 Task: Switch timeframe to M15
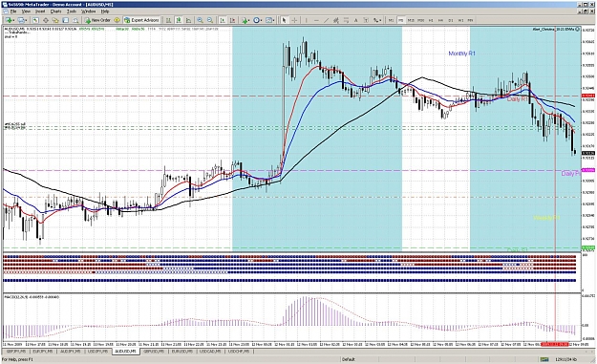click(411, 20)
